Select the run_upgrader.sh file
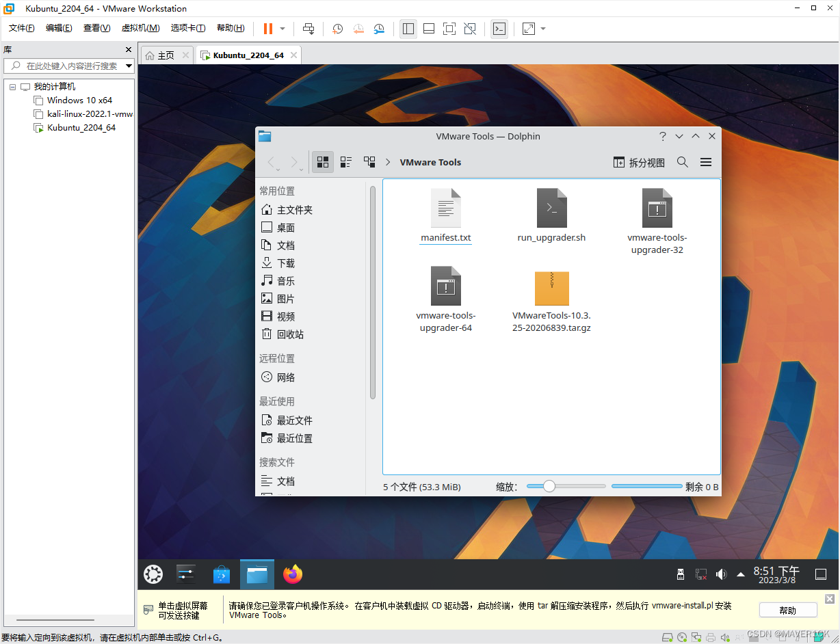840x644 pixels. tap(551, 216)
